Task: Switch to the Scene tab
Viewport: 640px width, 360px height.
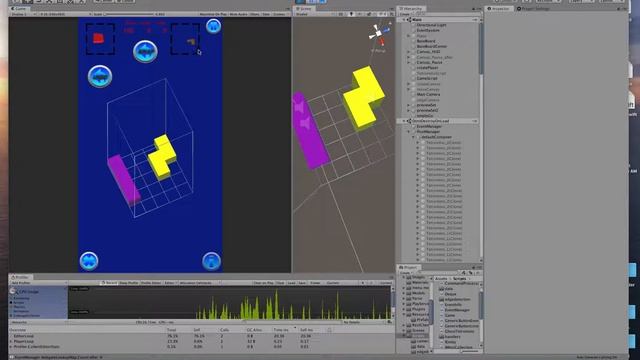Action: tap(304, 9)
